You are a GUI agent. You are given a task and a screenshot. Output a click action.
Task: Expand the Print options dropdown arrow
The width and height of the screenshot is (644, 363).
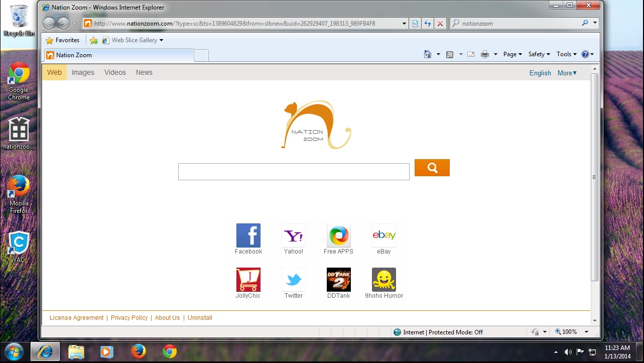(495, 54)
